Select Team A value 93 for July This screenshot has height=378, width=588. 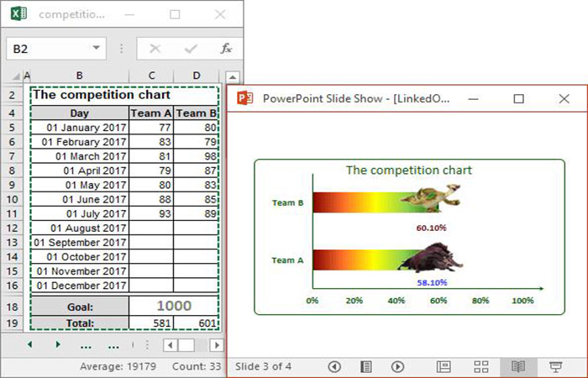coord(151,213)
